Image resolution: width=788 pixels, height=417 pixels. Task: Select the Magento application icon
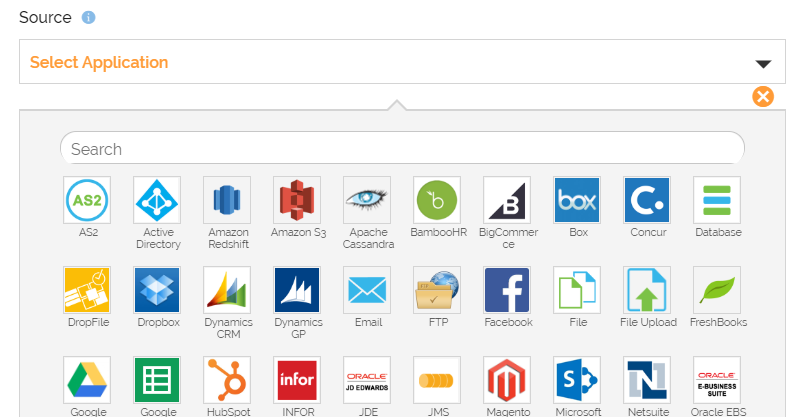coord(507,380)
